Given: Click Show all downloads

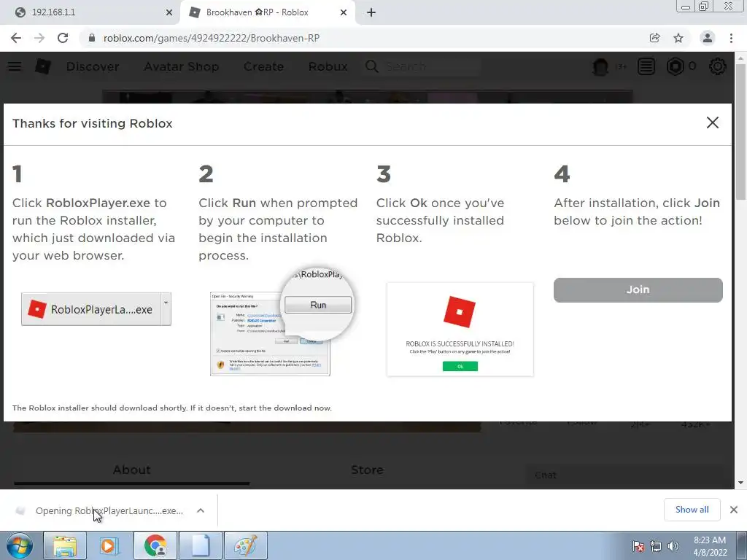Looking at the screenshot, I should coord(692,510).
